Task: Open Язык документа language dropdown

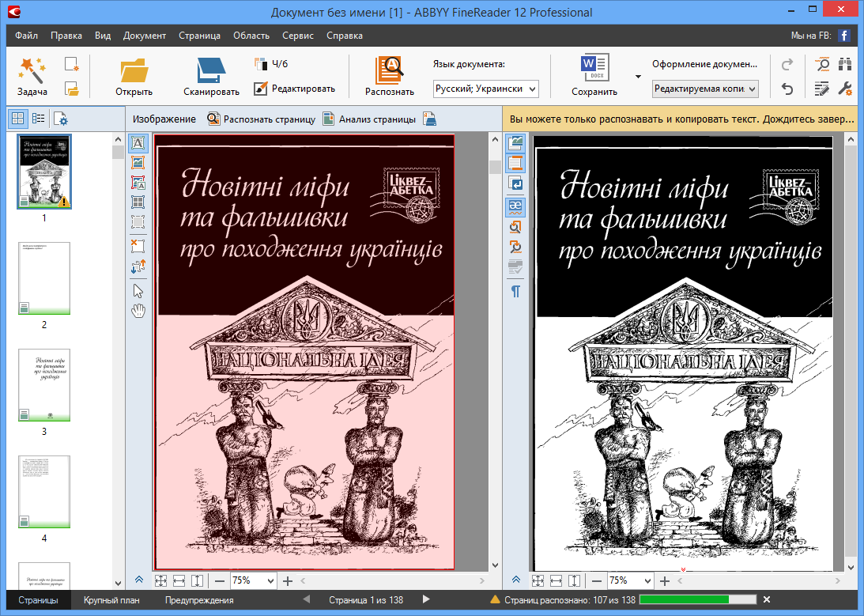Action: tap(485, 89)
